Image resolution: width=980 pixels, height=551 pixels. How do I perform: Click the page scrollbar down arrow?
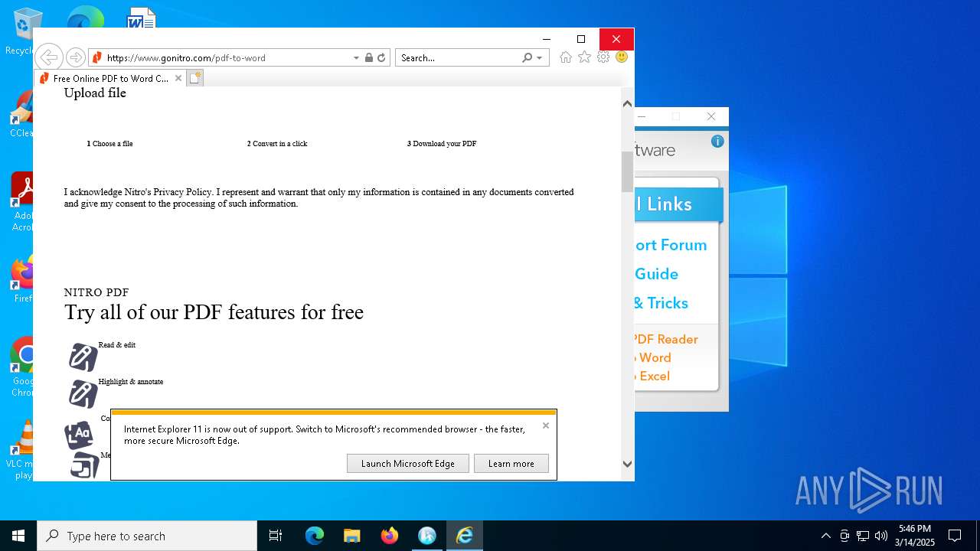click(x=627, y=464)
